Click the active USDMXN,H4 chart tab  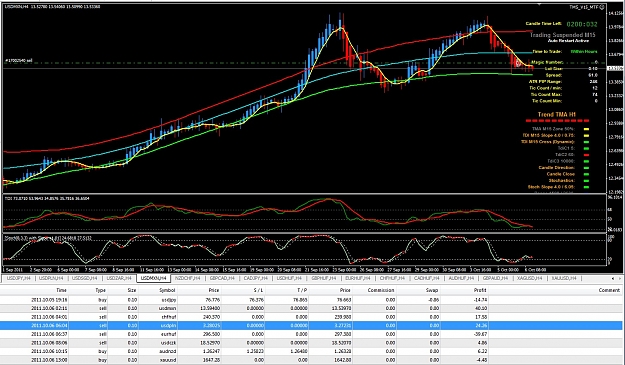(x=153, y=278)
